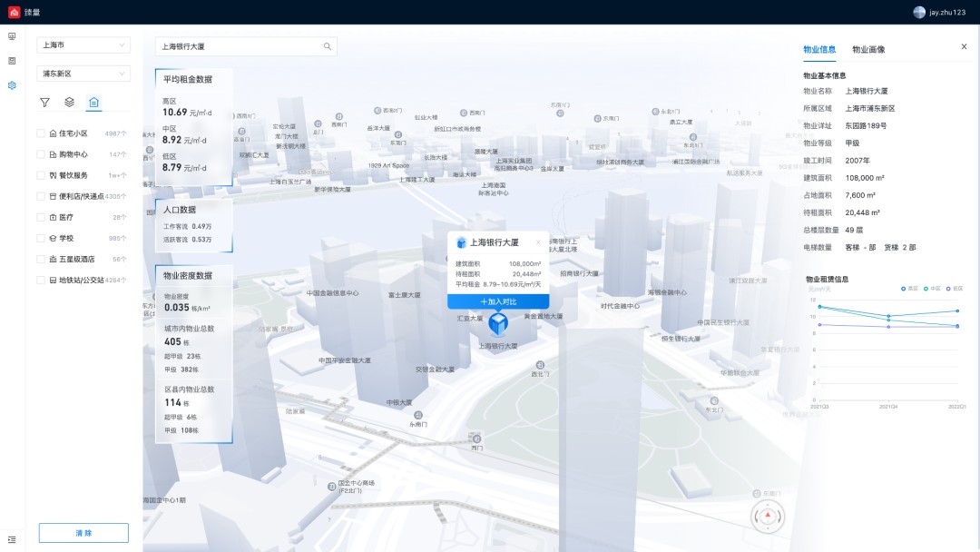Open the jay.zhu123 user avatar
Screen dimensions: 980x552
click(919, 12)
